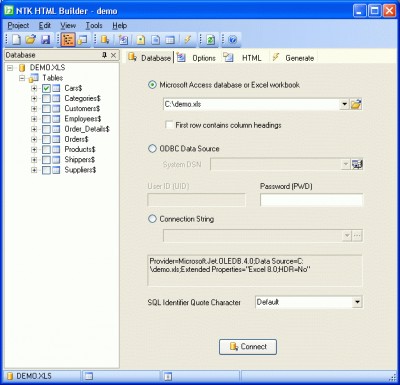Click the table icon next to Suppliers$
Screen dimensions: 400x385
click(56, 170)
